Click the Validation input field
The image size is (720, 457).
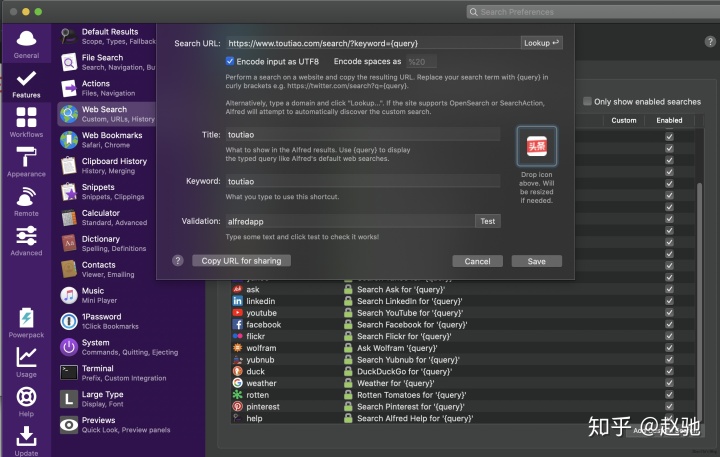click(x=350, y=221)
